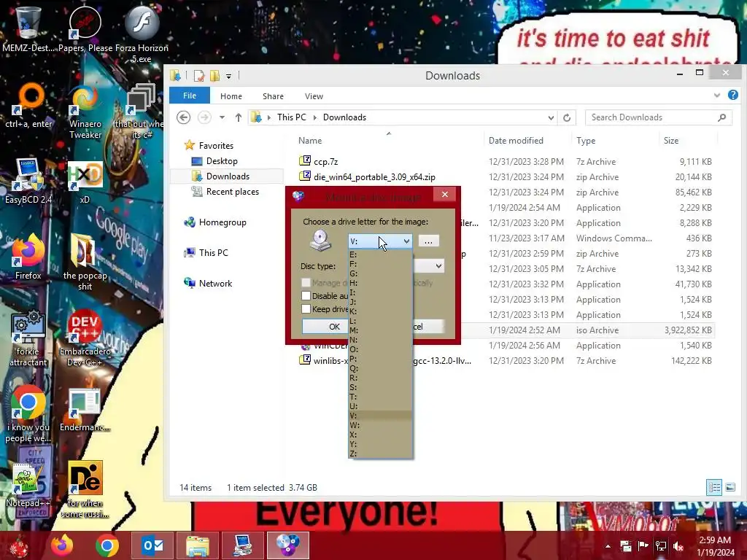Click the Search Downloads box
747x560 pixels.
point(659,117)
